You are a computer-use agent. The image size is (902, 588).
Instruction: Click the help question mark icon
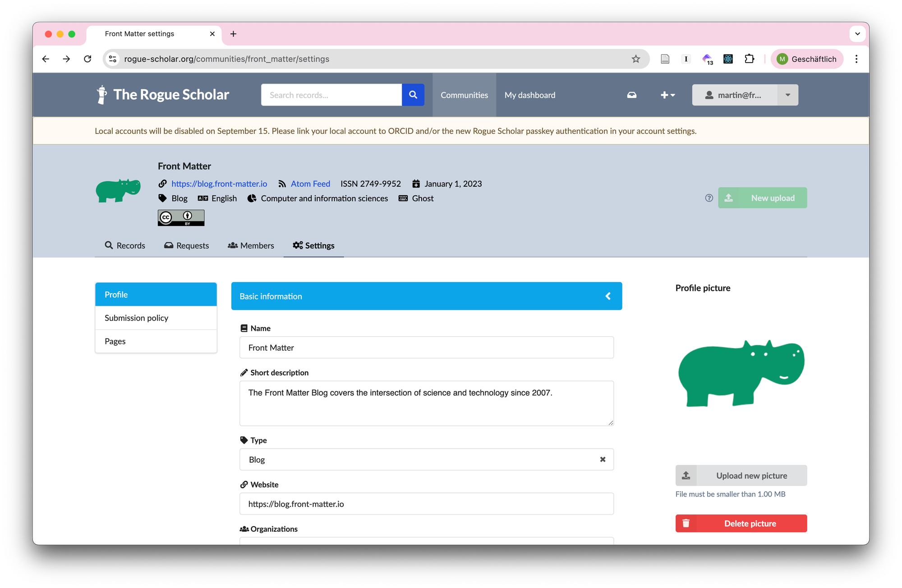pyautogui.click(x=709, y=198)
